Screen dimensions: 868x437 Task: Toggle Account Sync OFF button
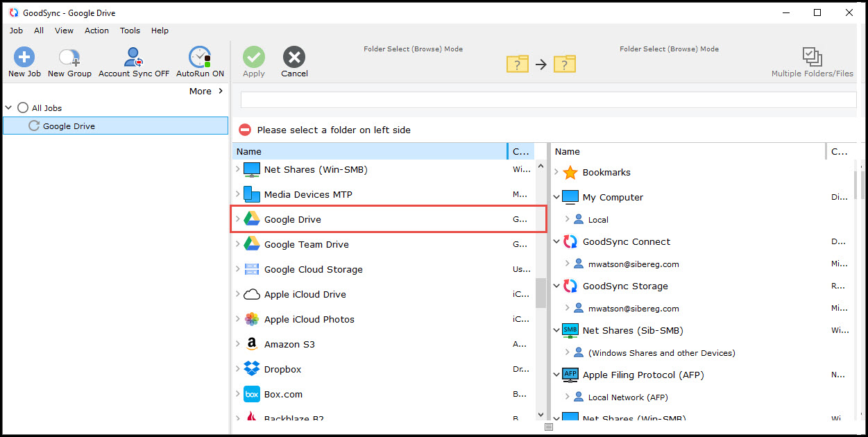(133, 58)
